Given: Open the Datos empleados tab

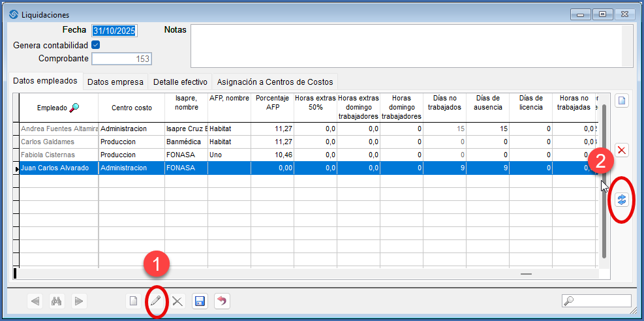Looking at the screenshot, I should (x=45, y=80).
